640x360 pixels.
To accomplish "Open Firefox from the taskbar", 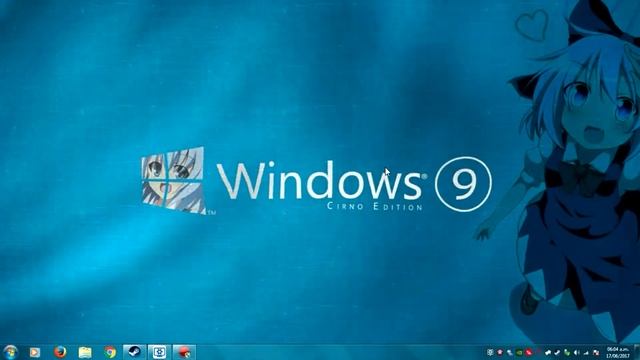I will (60, 352).
